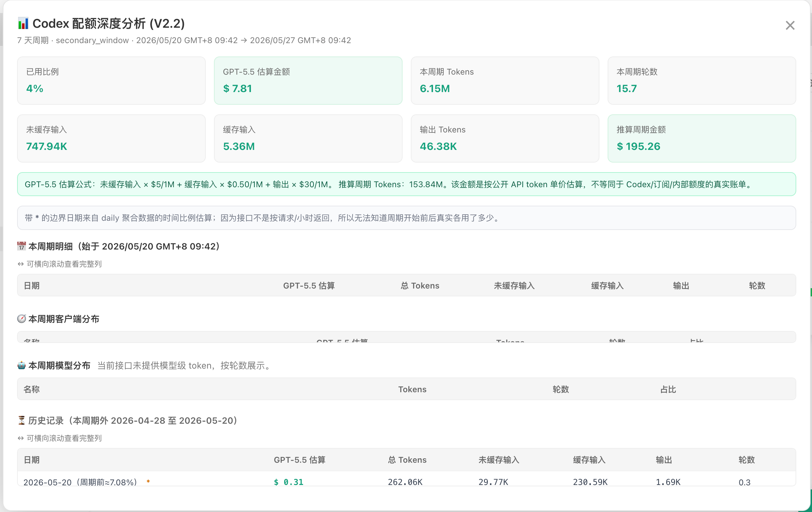This screenshot has height=512, width=812.
Task: Click the 轮数 header in model distribution table
Action: (x=561, y=389)
